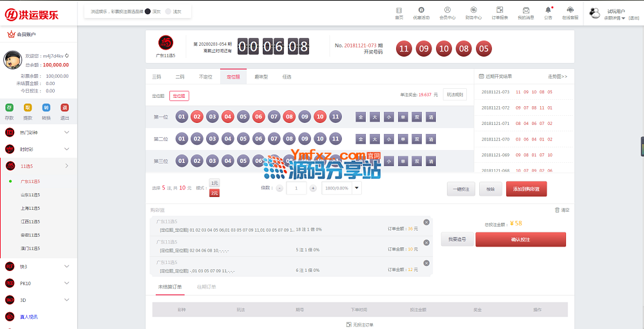Screen dimensions: 644x329
Task: Toggle number ball 05 in 第一位 row
Action: pos(243,117)
